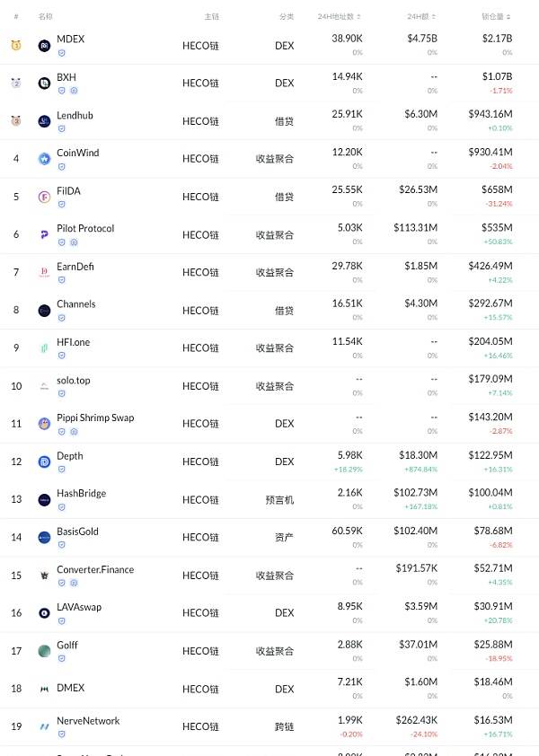Sort by the 24H volume column header
Screen dimensions: 539x756
[421, 16]
